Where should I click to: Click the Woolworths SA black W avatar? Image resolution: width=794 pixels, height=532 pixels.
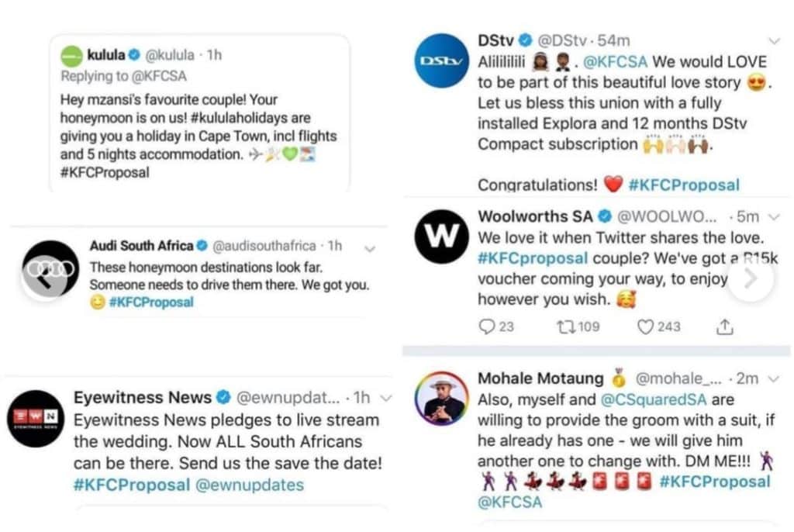[x=440, y=236]
